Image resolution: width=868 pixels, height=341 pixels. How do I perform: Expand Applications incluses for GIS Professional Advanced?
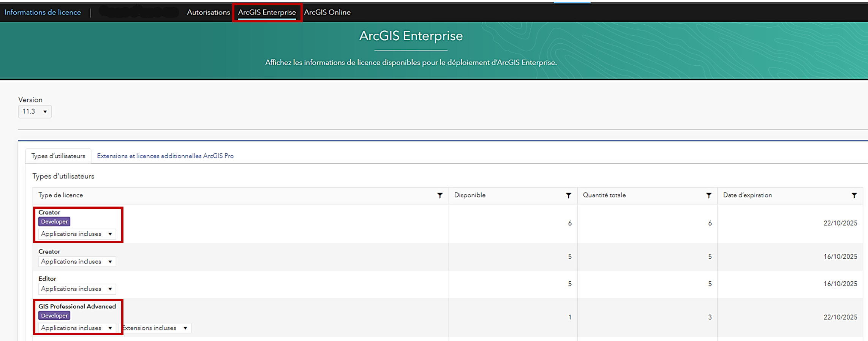[x=77, y=328]
